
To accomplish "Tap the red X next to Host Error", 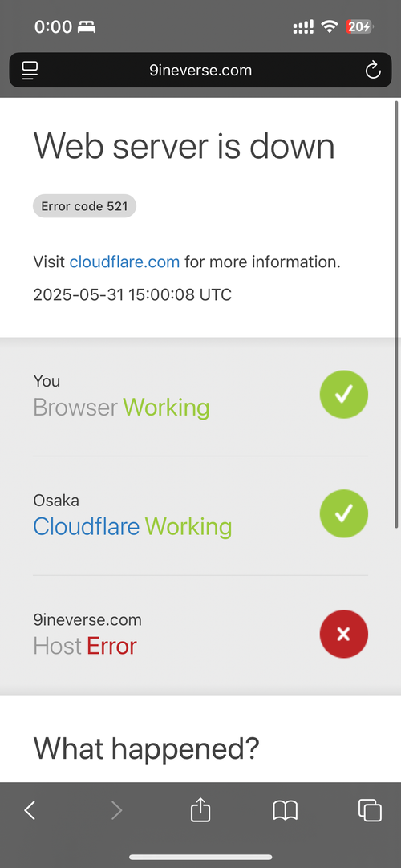I will [x=343, y=634].
